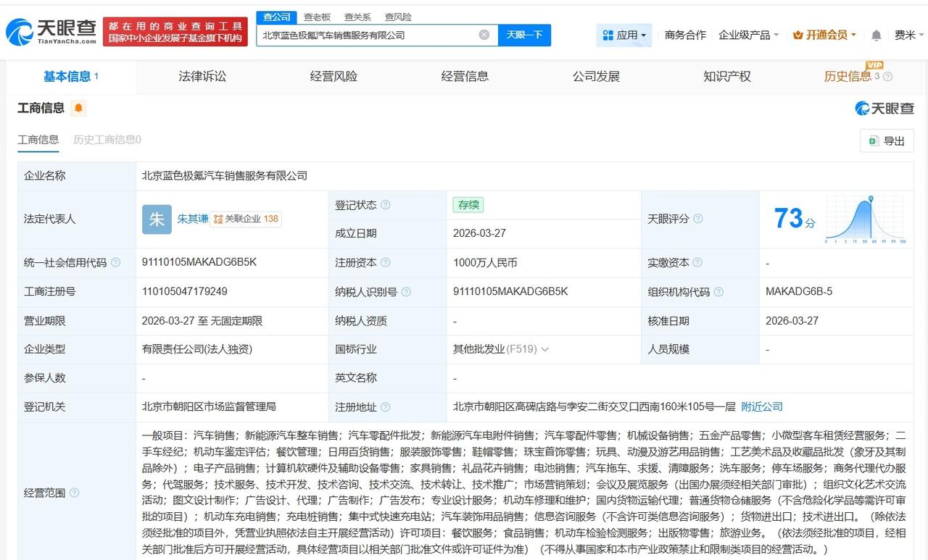Click the question mark beside 统一社会信用代码
Screen dimensions: 928x560
[x=117, y=262]
